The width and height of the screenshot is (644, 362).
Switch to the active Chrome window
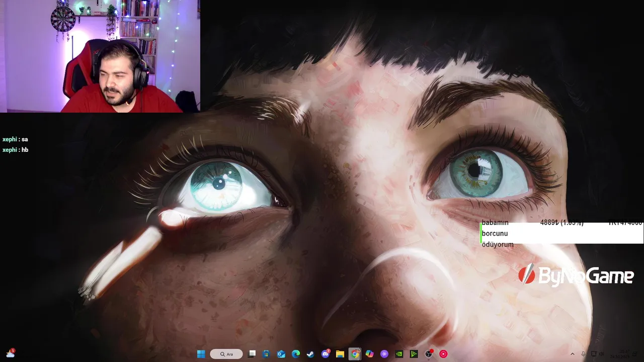click(x=355, y=354)
